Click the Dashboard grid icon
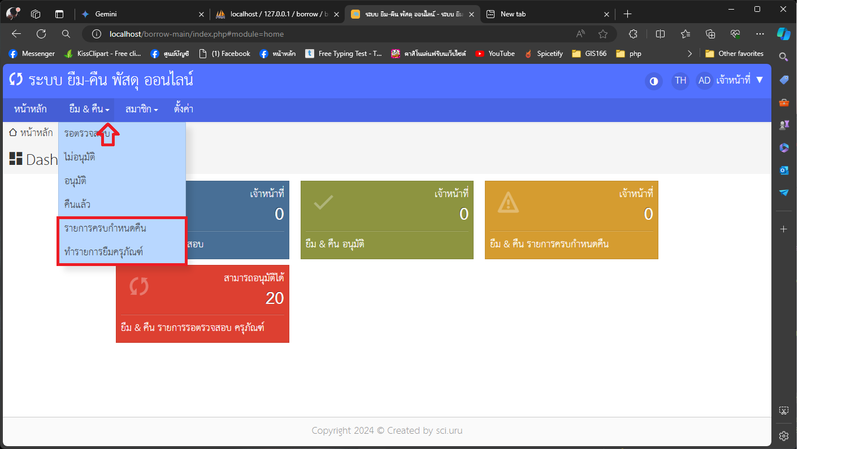This screenshot has width=868, height=449. [x=16, y=159]
